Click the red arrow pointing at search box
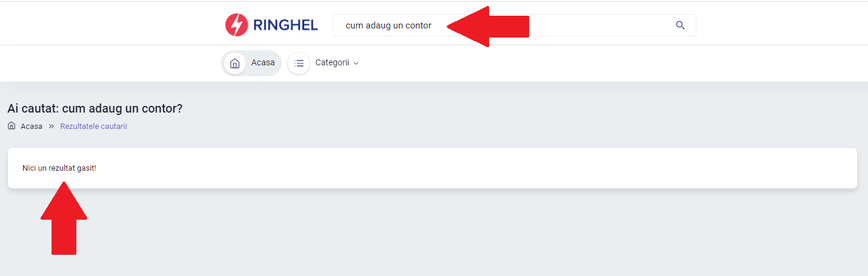 pos(488,26)
